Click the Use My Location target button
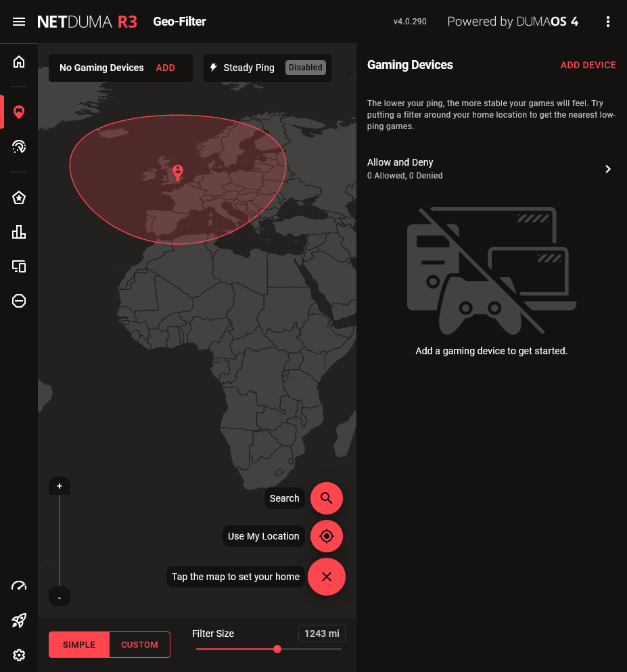 [327, 536]
